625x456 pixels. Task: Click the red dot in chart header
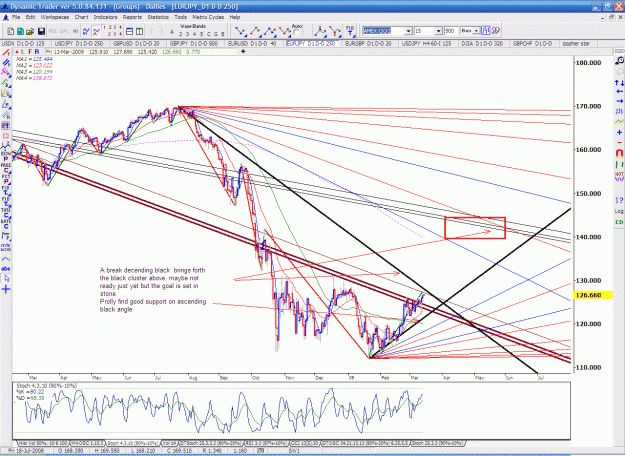point(17,52)
